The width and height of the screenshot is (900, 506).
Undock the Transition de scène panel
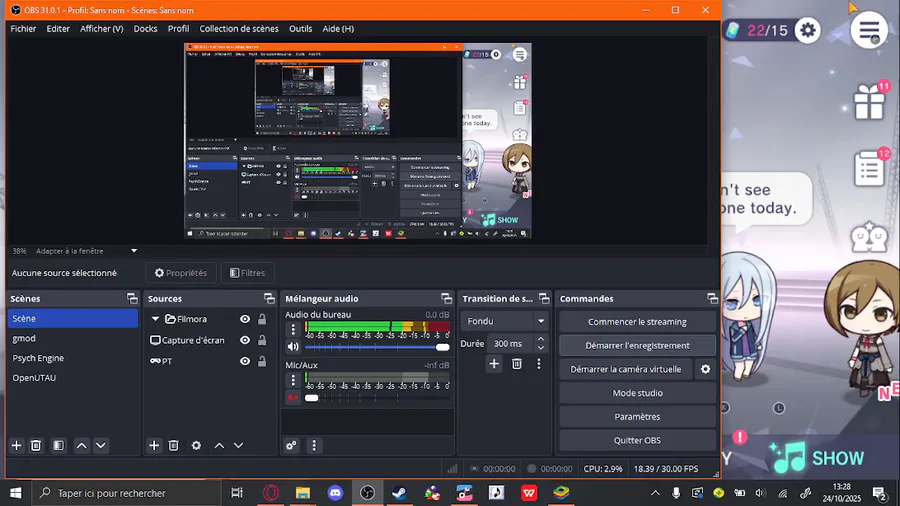(x=544, y=298)
